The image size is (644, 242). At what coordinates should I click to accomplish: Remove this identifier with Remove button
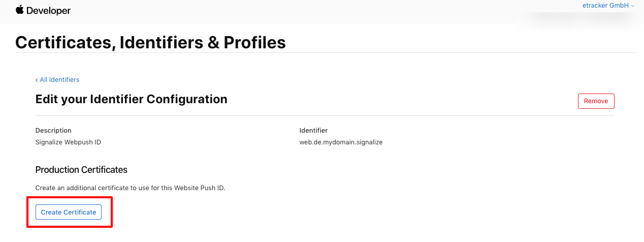(596, 101)
